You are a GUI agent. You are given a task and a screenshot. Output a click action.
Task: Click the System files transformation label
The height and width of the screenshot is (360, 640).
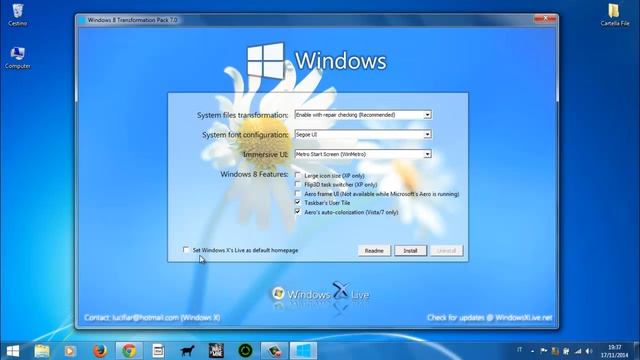point(242,115)
